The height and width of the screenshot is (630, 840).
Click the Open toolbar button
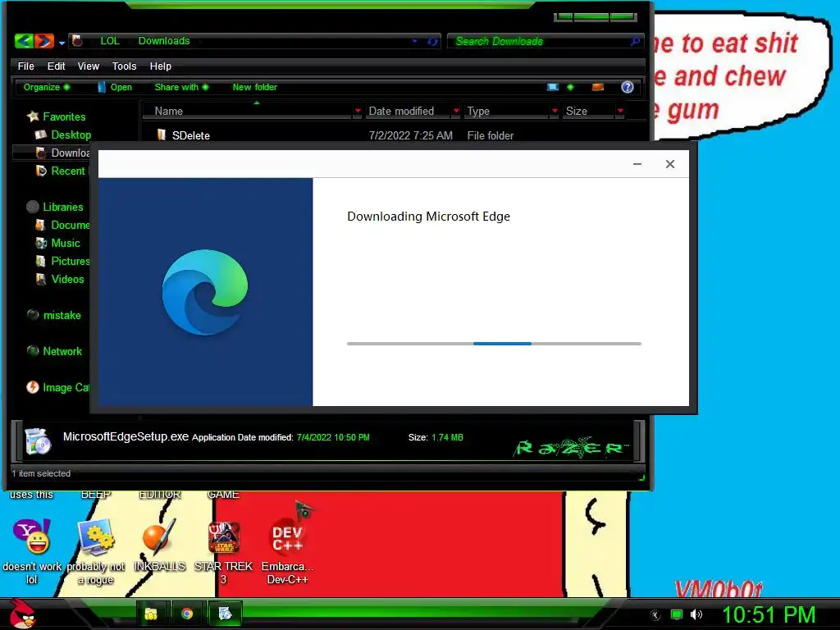tap(115, 87)
